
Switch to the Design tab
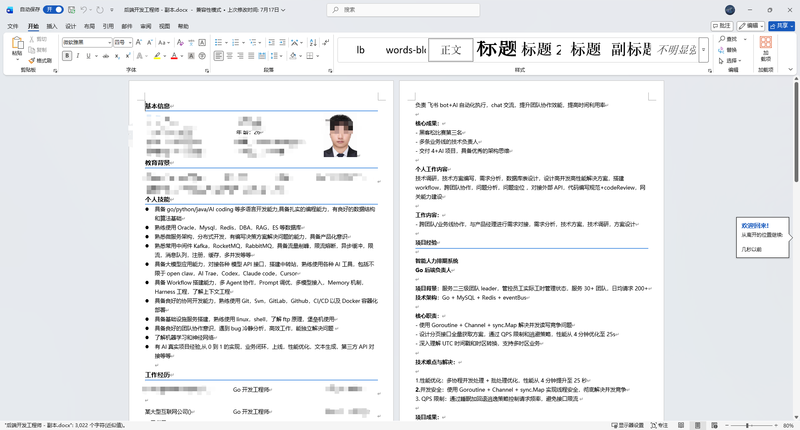click(70, 26)
